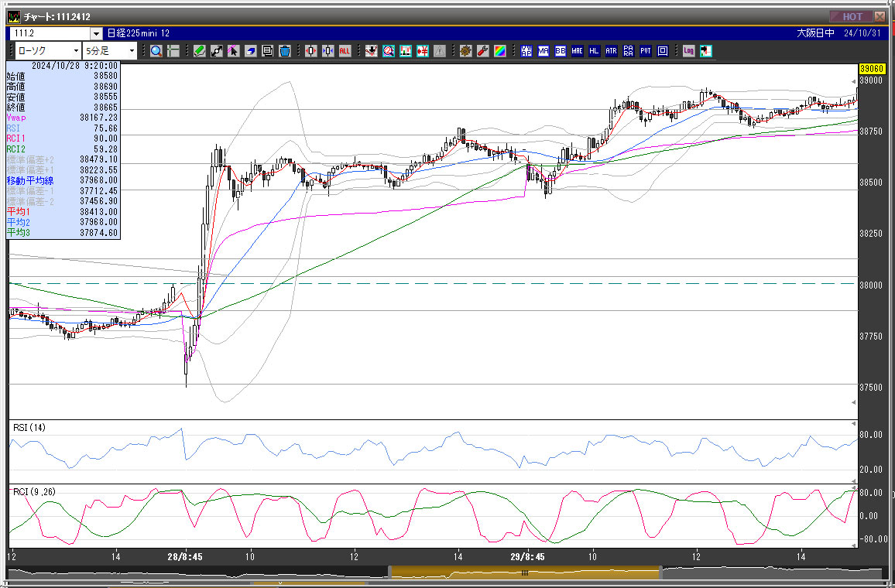This screenshot has width=895, height=588.
Task: Click the 始値 38580 row in the data panel
Action: click(62, 76)
